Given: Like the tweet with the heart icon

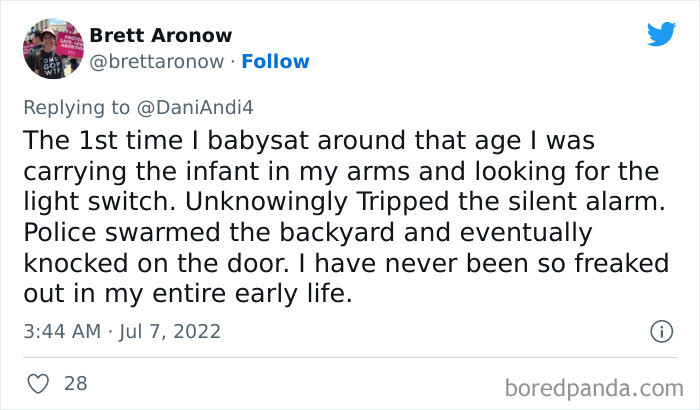Looking at the screenshot, I should tap(40, 383).
